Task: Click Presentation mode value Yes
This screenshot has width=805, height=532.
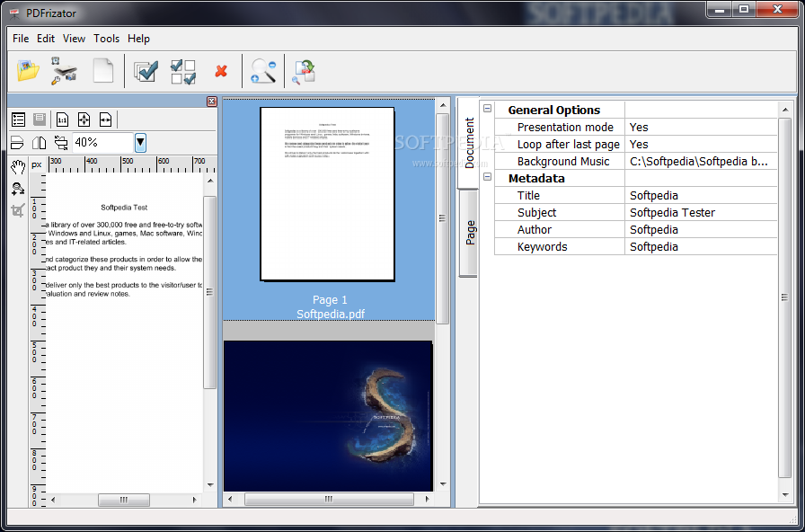Action: pos(701,127)
